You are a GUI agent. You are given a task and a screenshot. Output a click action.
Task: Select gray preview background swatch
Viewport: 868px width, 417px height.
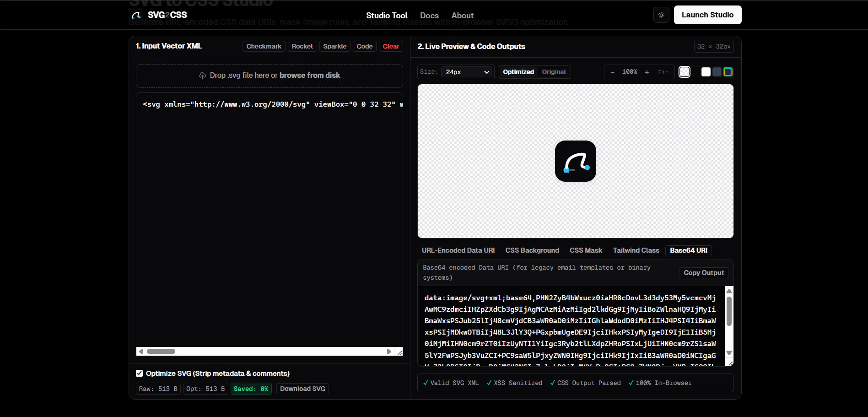(717, 72)
